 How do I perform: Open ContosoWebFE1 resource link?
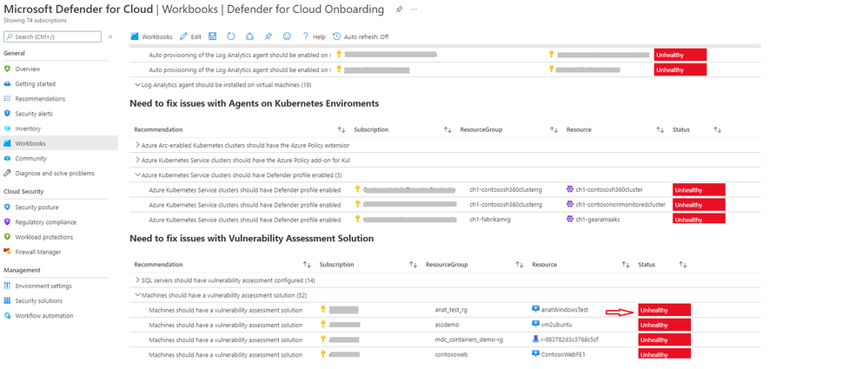pos(563,354)
